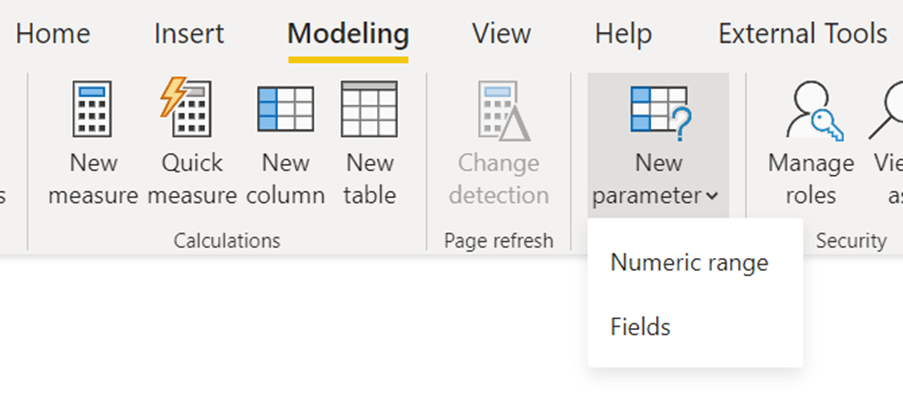
Task: Open the Insert ribbon tab
Action: point(189,33)
